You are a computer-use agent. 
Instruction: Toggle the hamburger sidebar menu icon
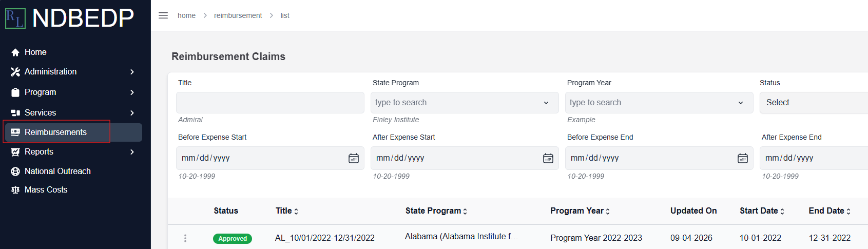(x=163, y=15)
